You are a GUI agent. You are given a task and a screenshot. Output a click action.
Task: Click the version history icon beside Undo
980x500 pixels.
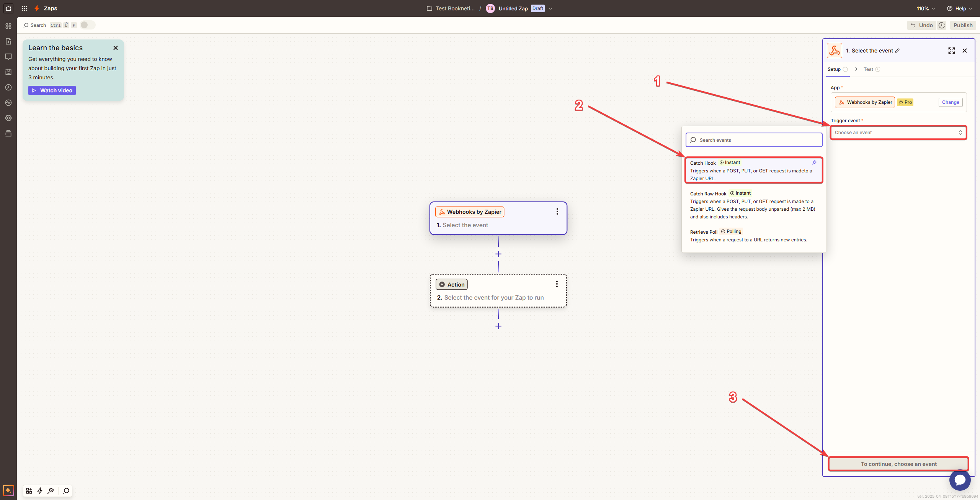point(942,25)
